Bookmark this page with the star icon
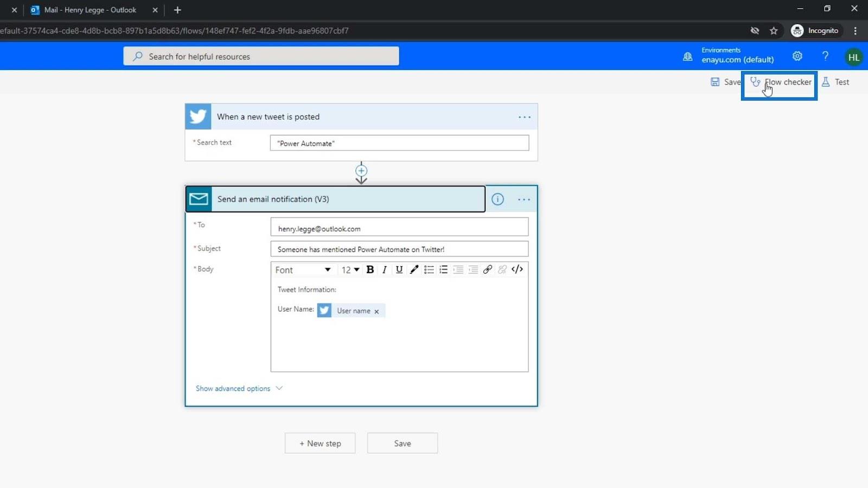The width and height of the screenshot is (868, 488). (x=774, y=31)
